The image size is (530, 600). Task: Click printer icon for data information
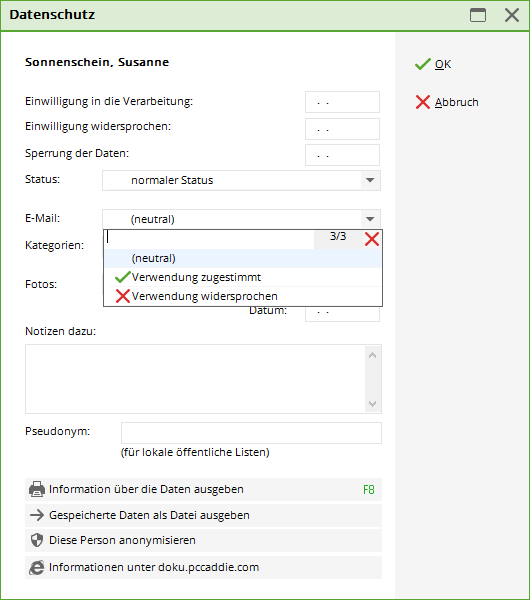37,489
